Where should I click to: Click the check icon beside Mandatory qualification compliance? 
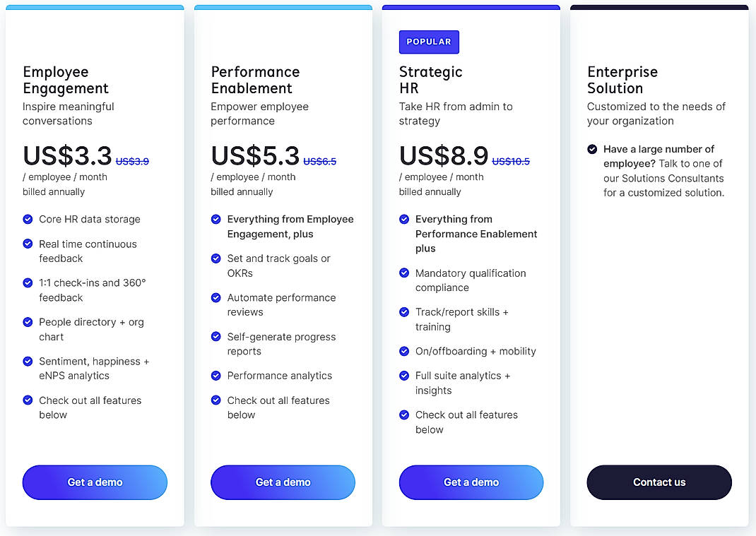coord(403,273)
